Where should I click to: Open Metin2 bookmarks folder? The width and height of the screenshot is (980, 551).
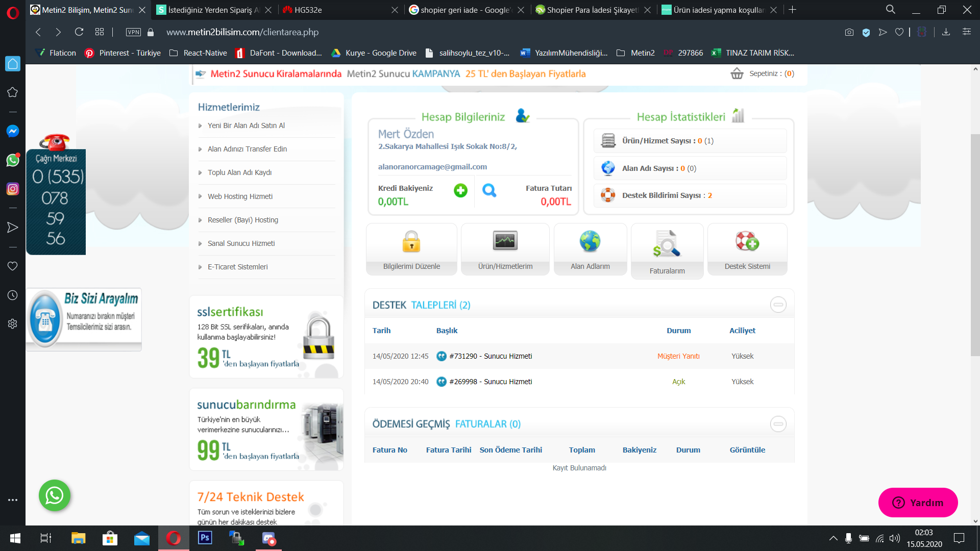click(635, 53)
